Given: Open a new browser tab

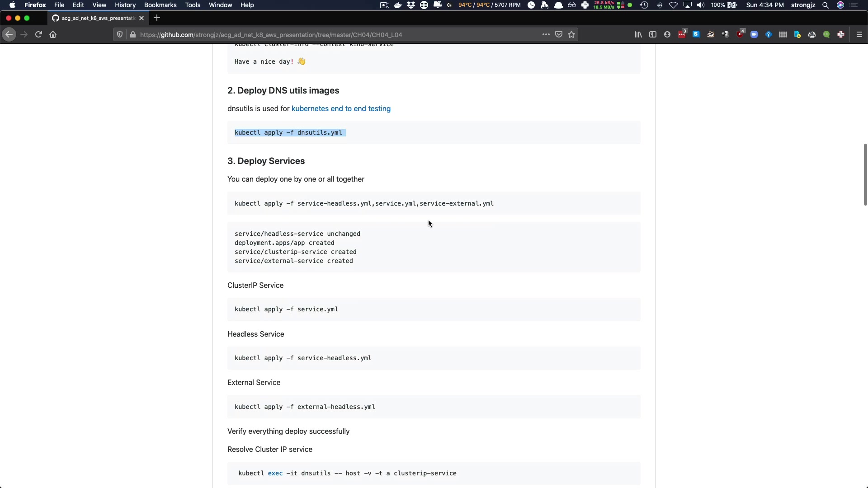Looking at the screenshot, I should pyautogui.click(x=157, y=18).
